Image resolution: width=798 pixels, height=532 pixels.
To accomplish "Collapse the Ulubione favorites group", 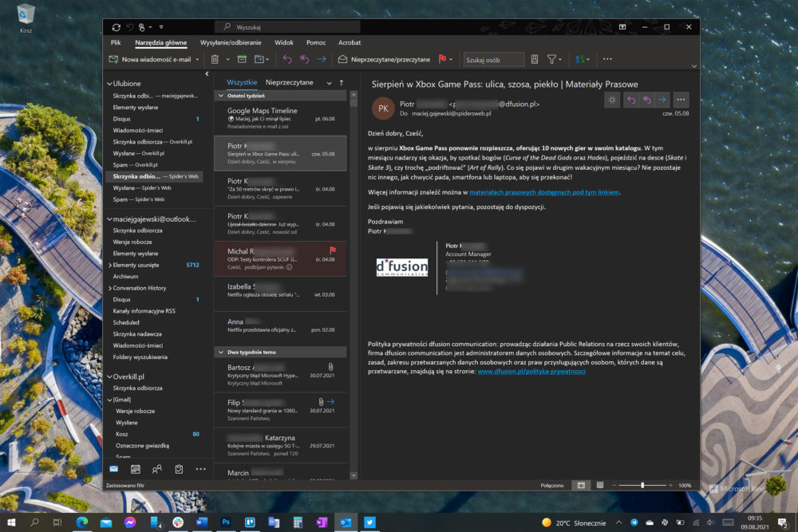I will click(109, 84).
